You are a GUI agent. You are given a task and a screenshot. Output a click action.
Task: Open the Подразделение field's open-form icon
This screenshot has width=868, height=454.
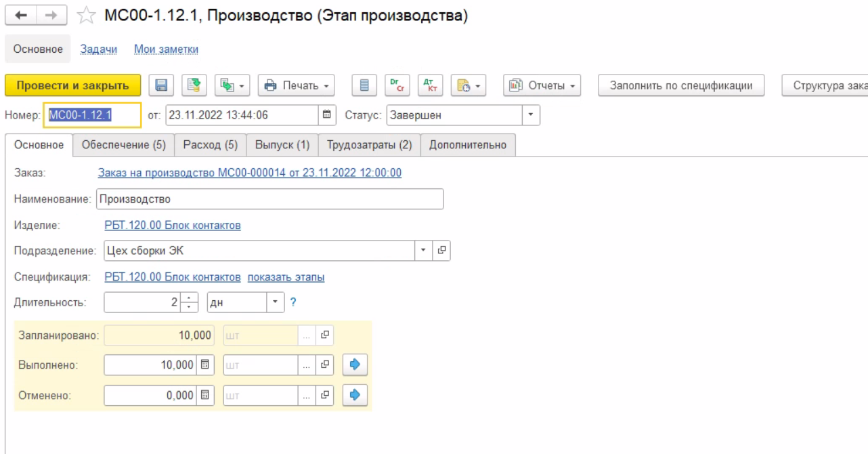441,251
